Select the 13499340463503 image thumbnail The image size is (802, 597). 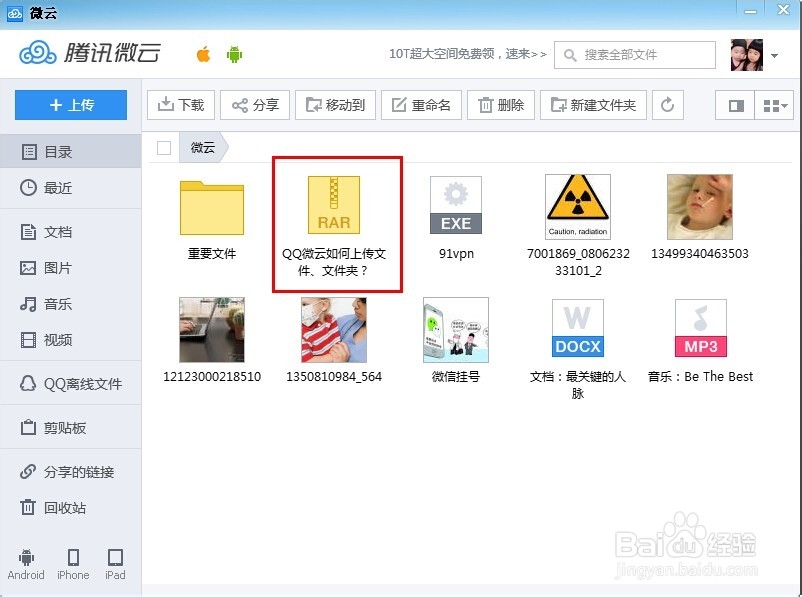point(700,207)
